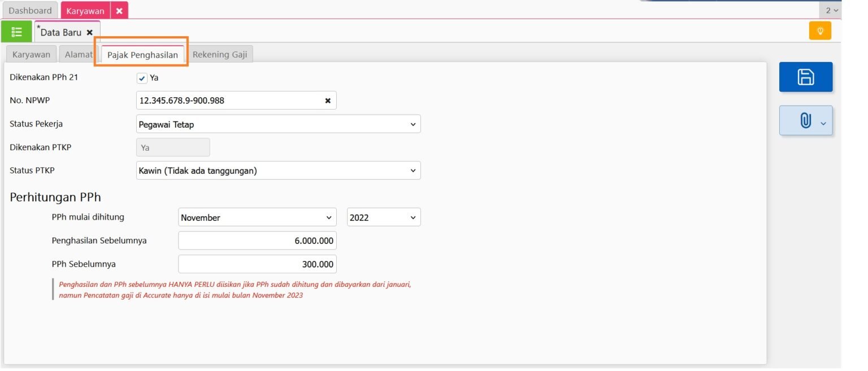Click the green list view icon

[16, 32]
